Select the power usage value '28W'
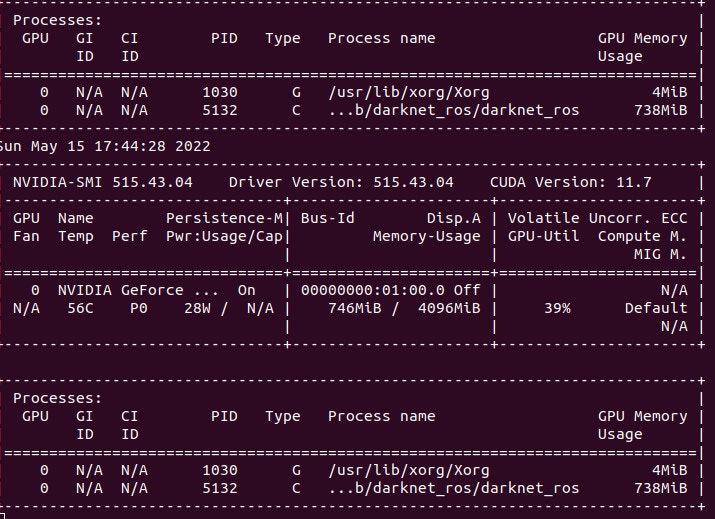This screenshot has width=715, height=519. click(x=197, y=308)
